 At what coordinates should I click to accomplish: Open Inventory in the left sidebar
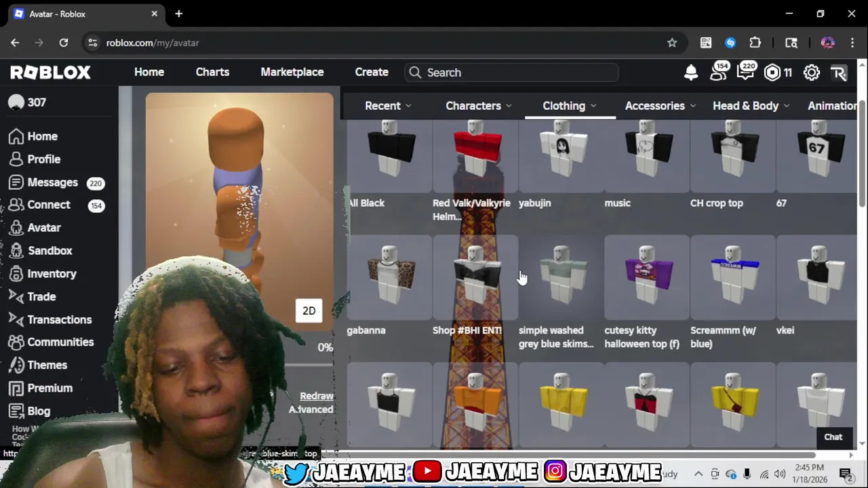pyautogui.click(x=43, y=274)
